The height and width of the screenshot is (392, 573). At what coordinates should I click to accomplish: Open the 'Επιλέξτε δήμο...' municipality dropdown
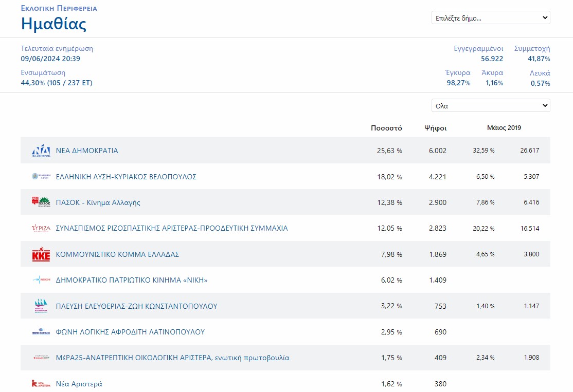tap(491, 18)
